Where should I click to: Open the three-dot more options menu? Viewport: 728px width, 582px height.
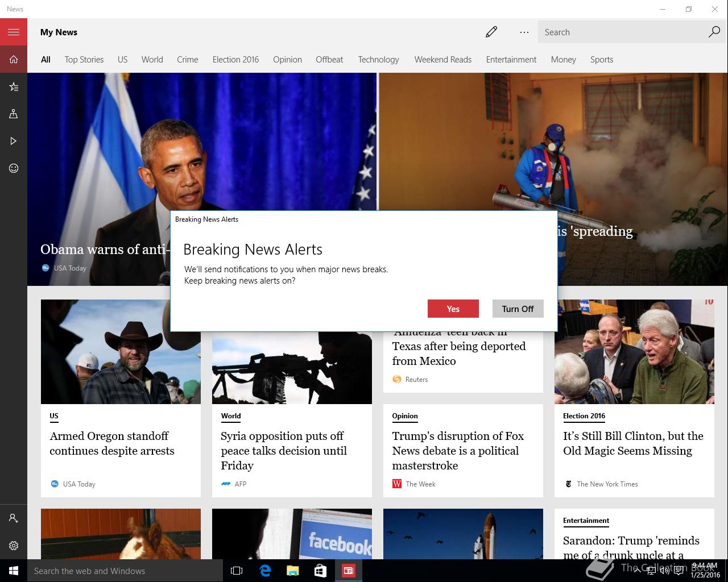524,32
